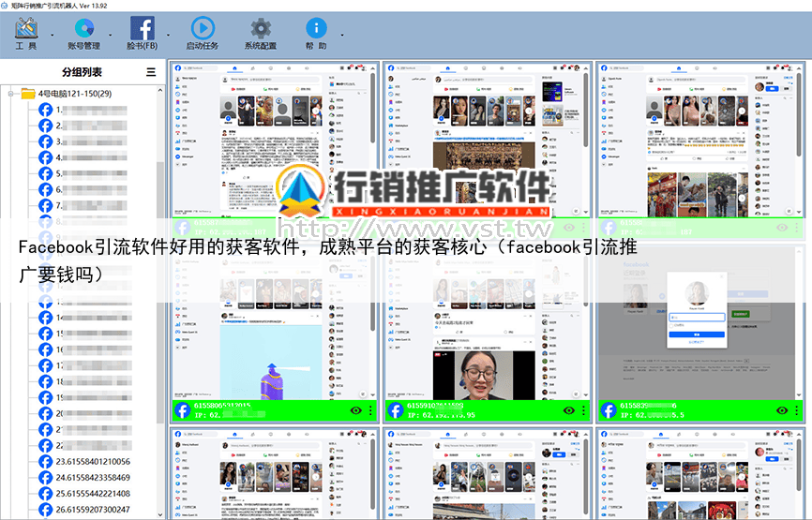Click Facebook icon beside account 24.61558423358469
Screen dimensions: 812x520
point(46,478)
